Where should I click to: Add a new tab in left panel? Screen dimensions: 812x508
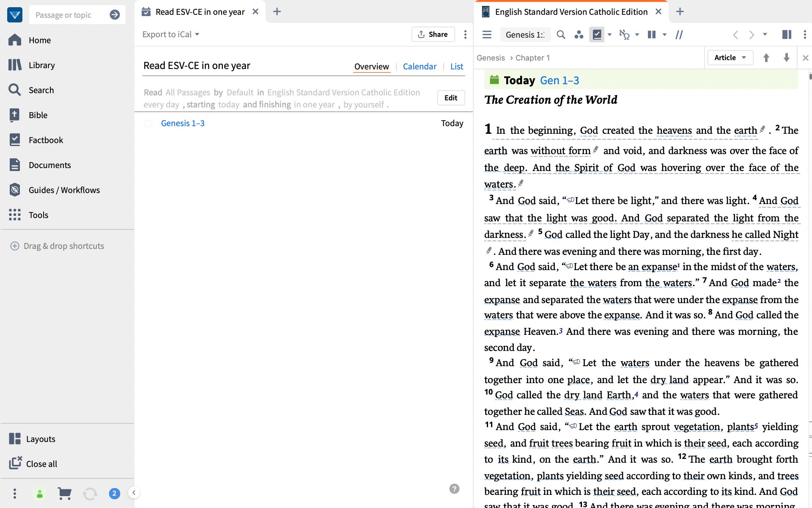tap(277, 12)
